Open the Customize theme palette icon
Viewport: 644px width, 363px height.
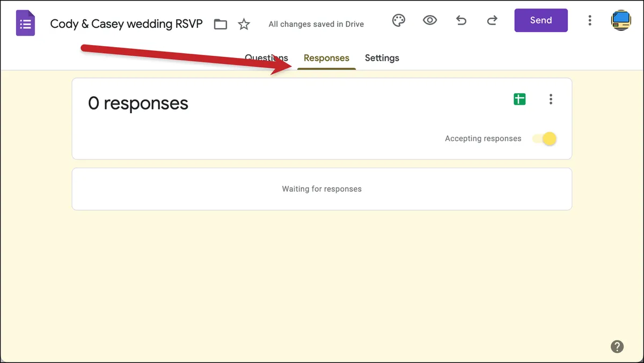pos(399,20)
